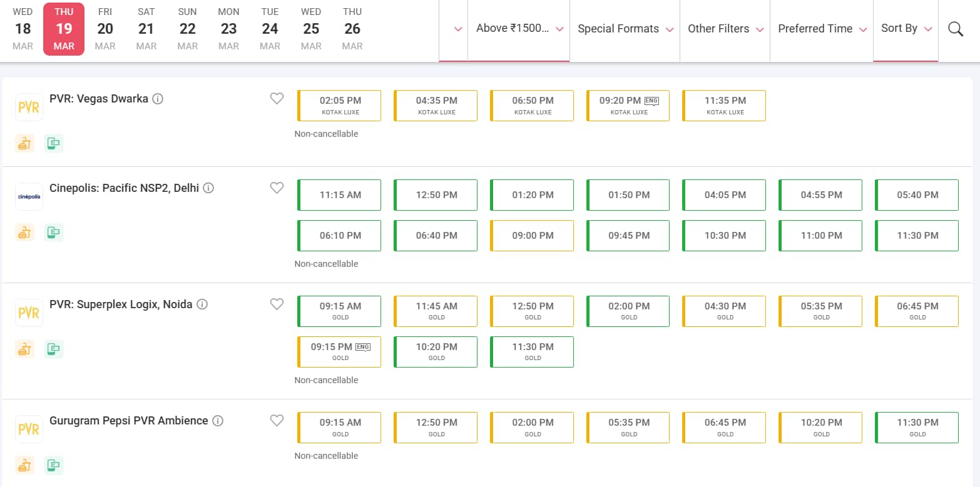Book 11:00 PM show at Cinepolis Pacific NSP2

coord(820,236)
